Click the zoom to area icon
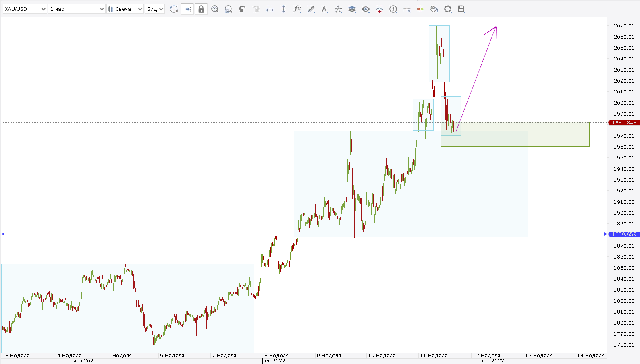The width and height of the screenshot is (640, 364). [x=229, y=9]
